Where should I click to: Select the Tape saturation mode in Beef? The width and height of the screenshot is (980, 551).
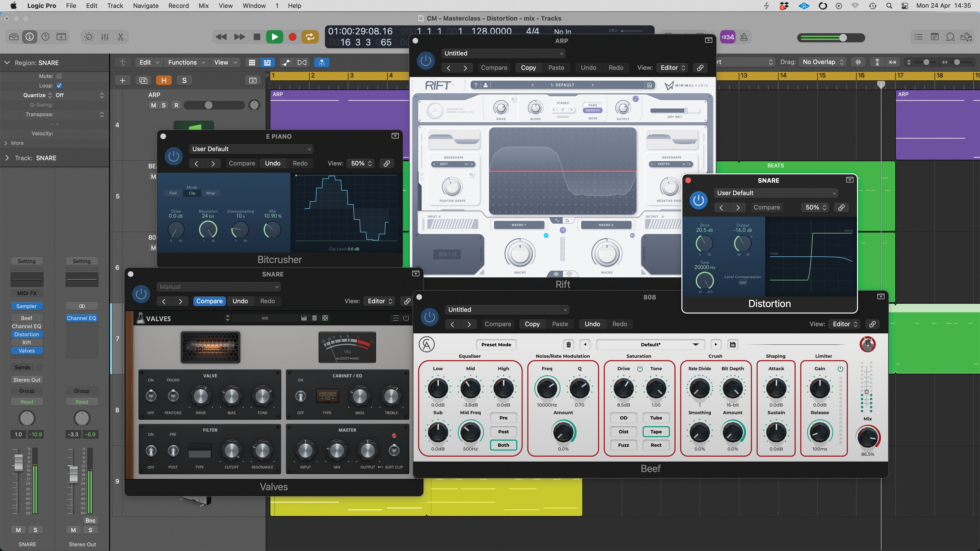tap(656, 432)
